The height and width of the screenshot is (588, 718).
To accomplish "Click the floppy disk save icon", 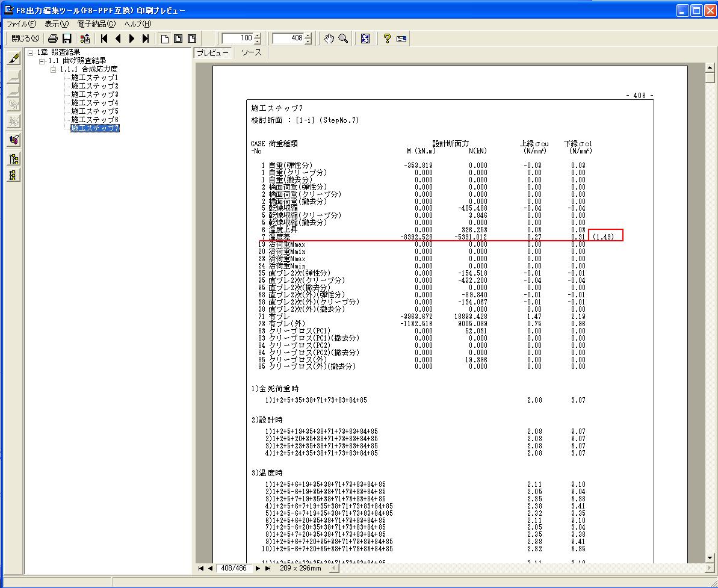I will click(67, 39).
